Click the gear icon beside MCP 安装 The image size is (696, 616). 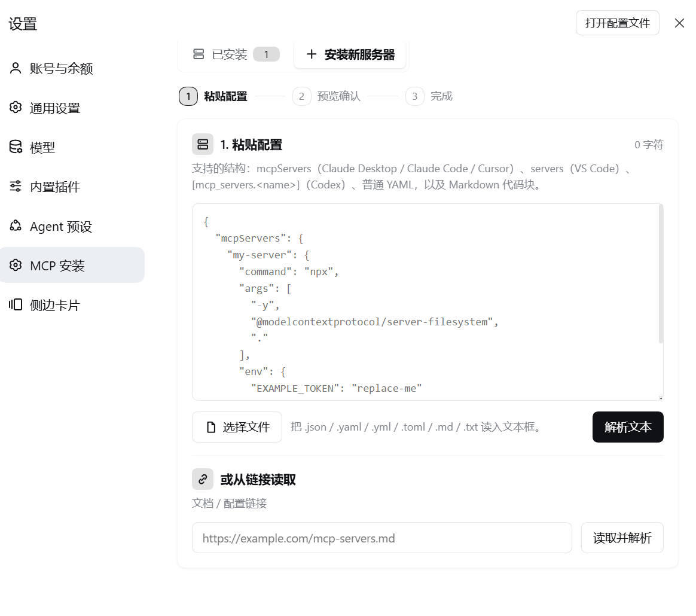pos(16,265)
